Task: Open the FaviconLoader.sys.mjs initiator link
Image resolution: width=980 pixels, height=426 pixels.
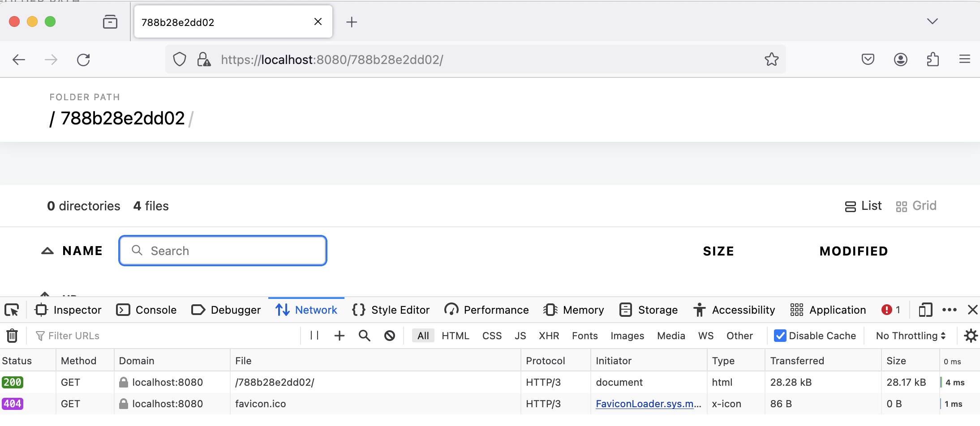Action: 648,404
